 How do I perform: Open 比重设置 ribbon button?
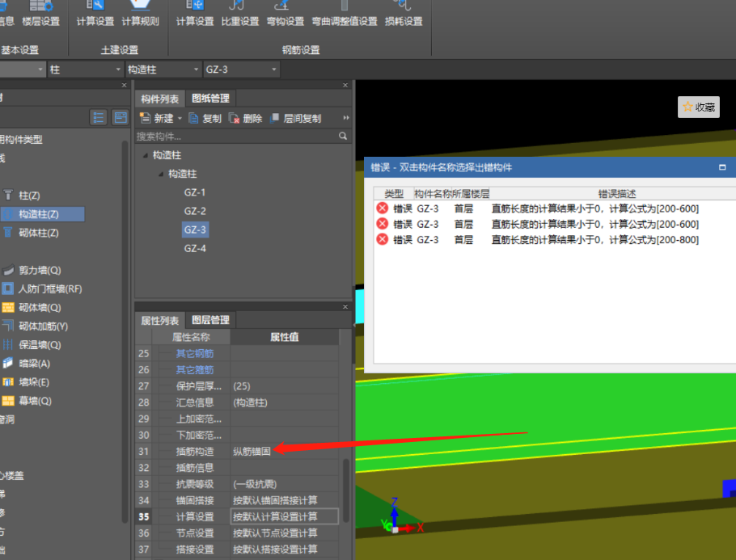240,14
